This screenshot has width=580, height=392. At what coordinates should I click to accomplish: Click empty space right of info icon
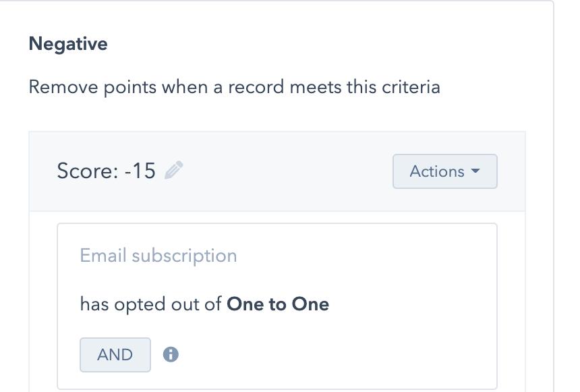(324, 354)
